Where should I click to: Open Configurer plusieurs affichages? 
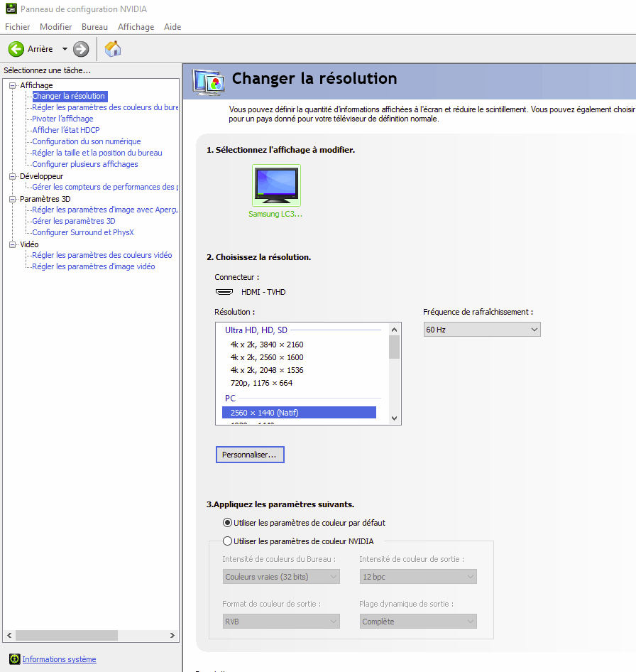(85, 164)
